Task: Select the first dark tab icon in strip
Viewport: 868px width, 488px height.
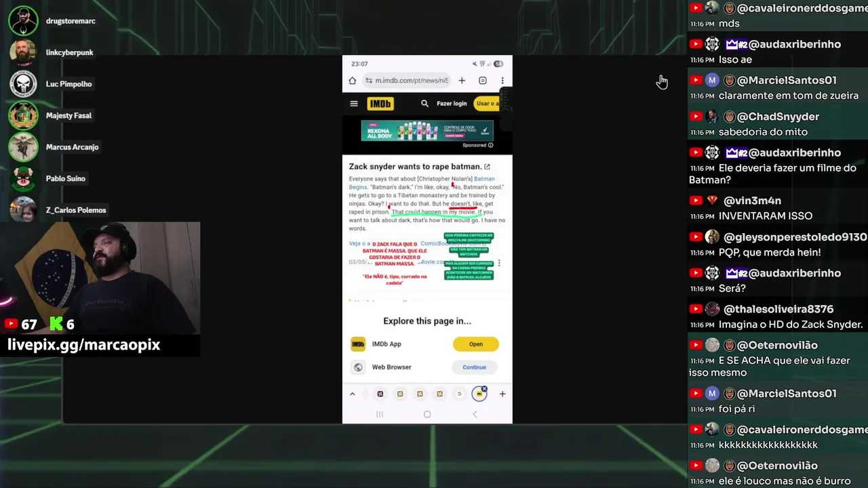Action: pyautogui.click(x=380, y=394)
